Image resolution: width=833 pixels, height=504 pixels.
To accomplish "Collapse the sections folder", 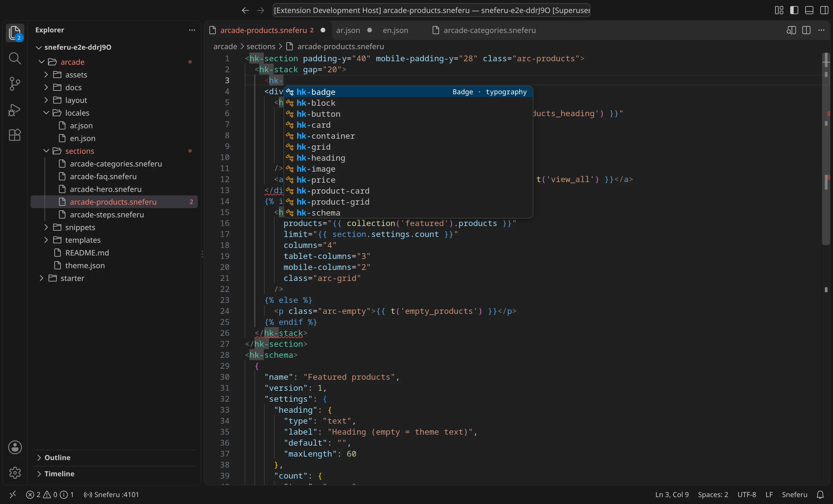I will [46, 151].
